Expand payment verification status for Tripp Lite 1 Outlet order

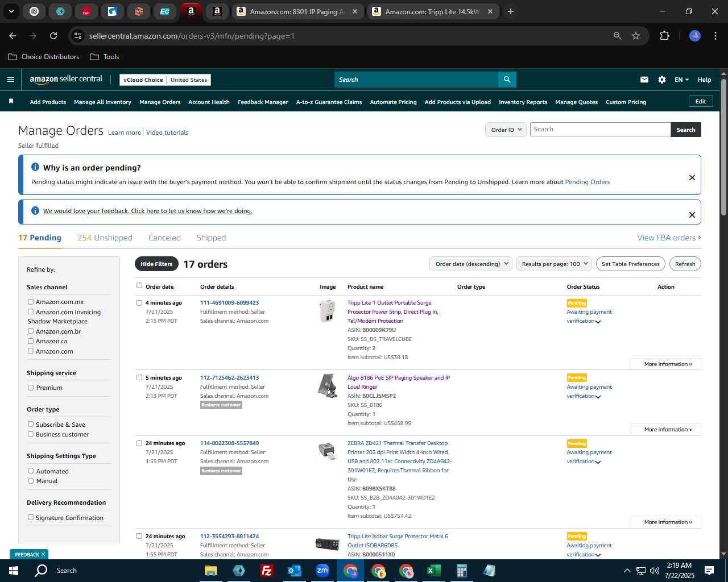[598, 322]
